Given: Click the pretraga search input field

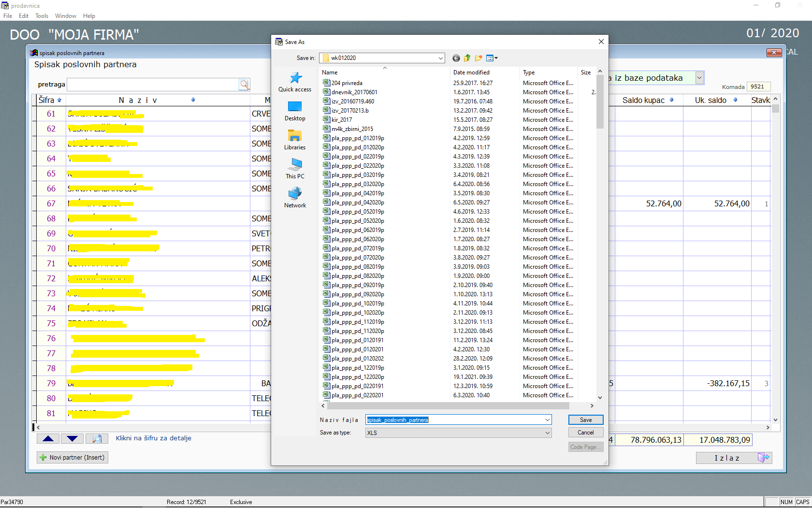Looking at the screenshot, I should click(153, 85).
